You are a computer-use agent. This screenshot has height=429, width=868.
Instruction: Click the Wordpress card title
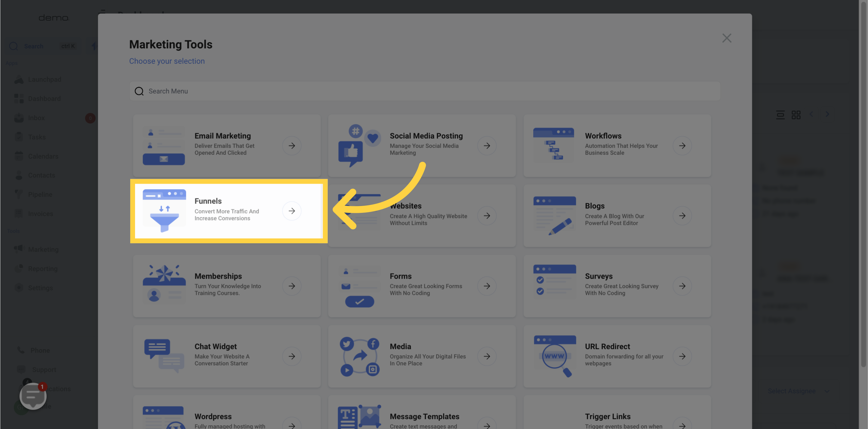point(213,417)
